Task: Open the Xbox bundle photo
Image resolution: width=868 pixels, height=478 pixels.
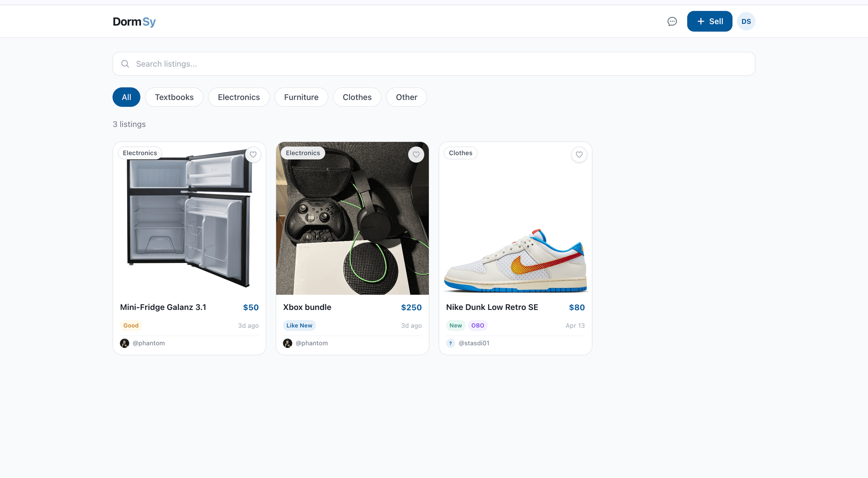Action: (x=352, y=218)
